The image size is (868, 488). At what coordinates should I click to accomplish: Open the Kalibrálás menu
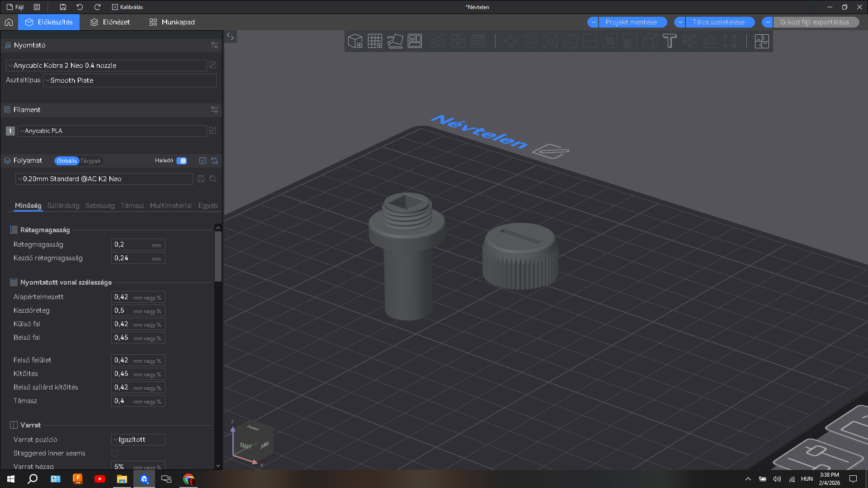(127, 7)
